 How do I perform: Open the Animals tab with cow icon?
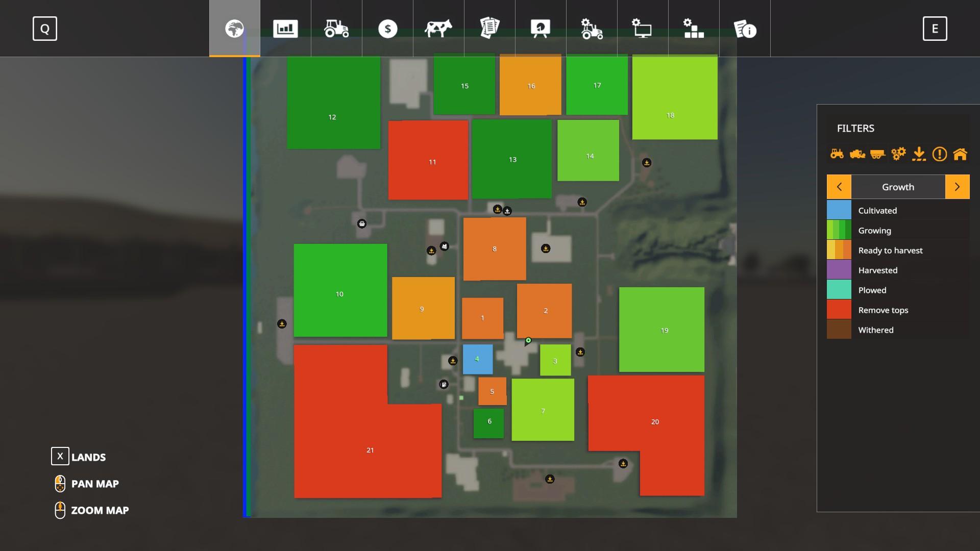click(x=438, y=29)
